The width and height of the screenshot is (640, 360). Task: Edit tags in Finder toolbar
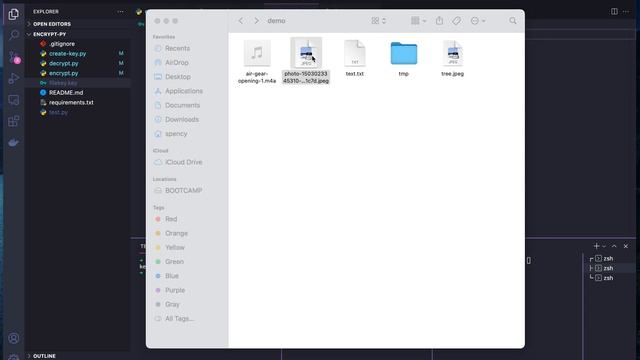coord(456,20)
